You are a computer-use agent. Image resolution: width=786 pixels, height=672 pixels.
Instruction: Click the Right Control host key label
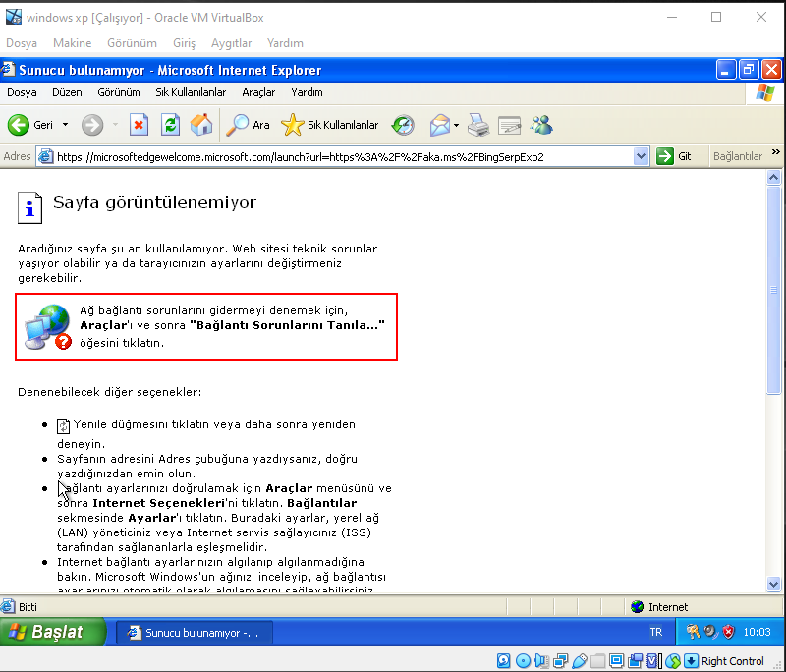[x=732, y=661]
